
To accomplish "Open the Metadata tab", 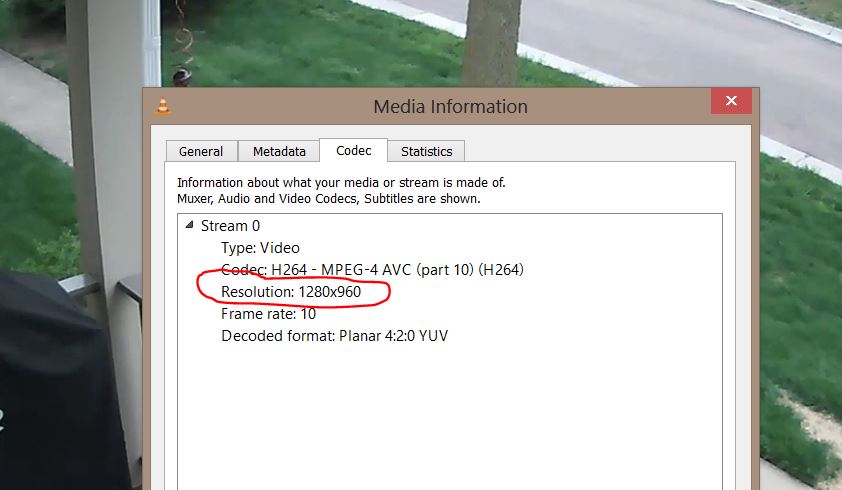I will tap(279, 152).
